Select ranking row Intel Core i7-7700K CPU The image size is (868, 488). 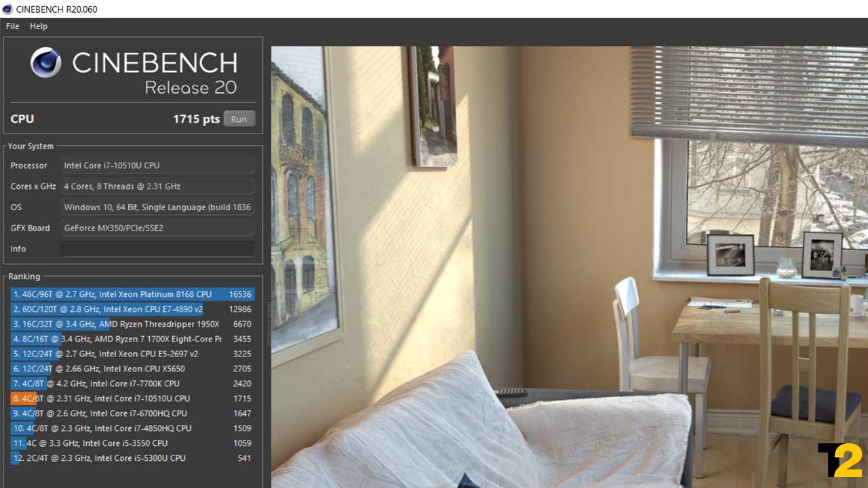click(132, 384)
